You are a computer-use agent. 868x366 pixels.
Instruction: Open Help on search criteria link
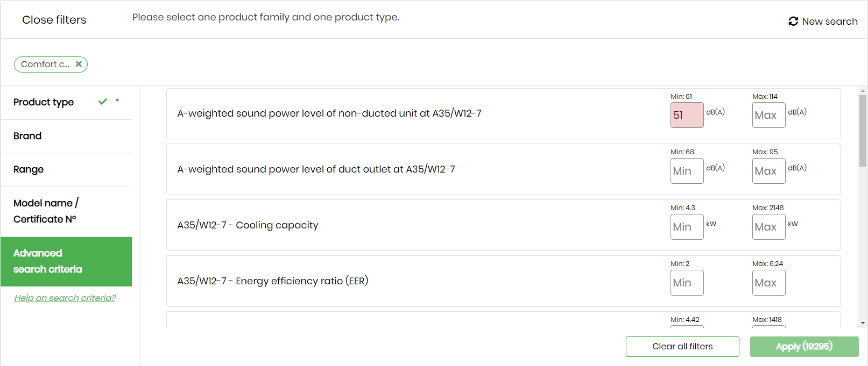(65, 298)
